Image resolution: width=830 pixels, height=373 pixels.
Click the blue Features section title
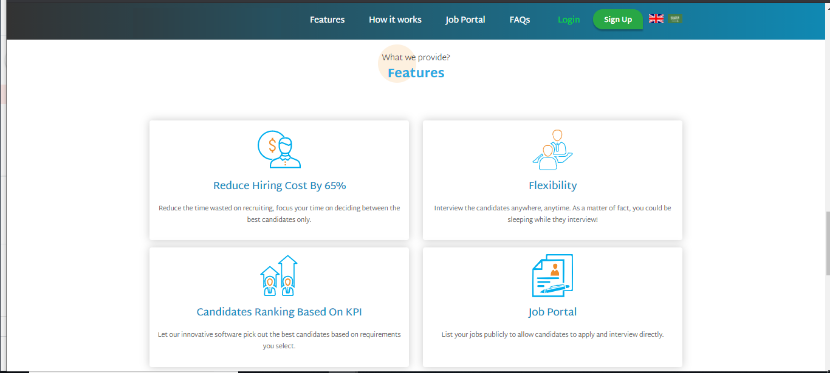click(x=416, y=73)
